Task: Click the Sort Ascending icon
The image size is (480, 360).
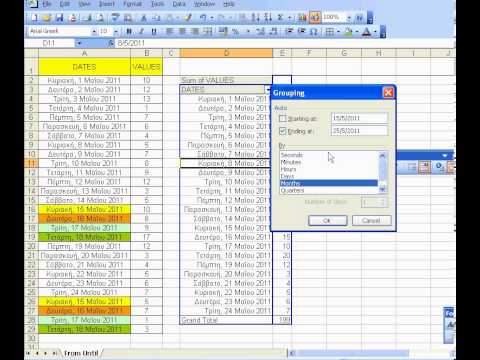Action: (256, 18)
